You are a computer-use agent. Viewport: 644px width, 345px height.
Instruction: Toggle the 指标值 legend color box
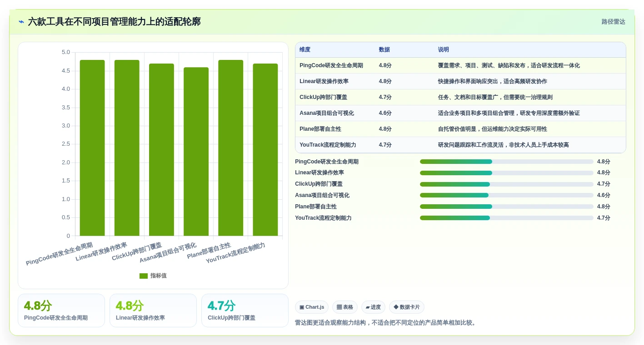144,276
